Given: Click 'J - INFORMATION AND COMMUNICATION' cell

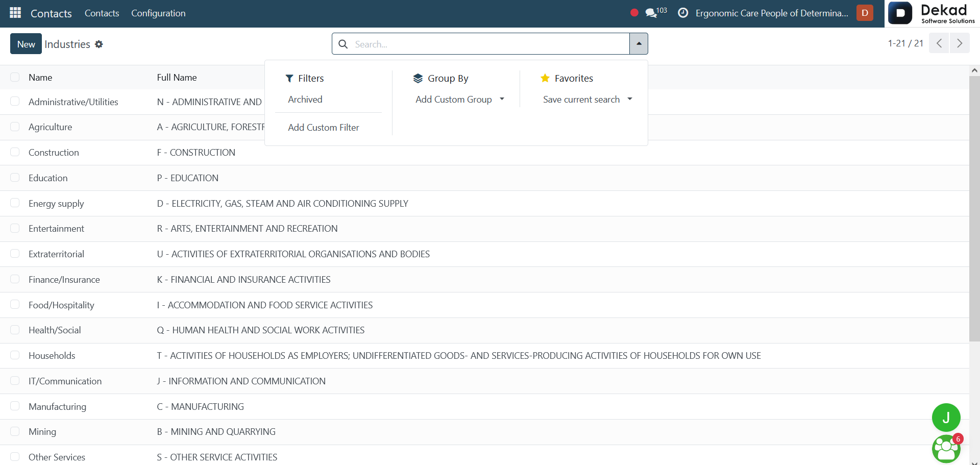Looking at the screenshot, I should tap(241, 381).
